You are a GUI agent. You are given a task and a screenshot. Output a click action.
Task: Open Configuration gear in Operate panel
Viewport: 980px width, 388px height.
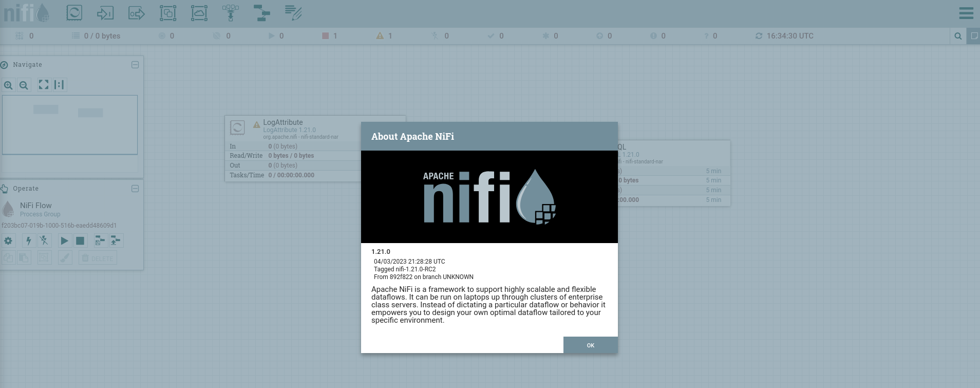[8, 241]
